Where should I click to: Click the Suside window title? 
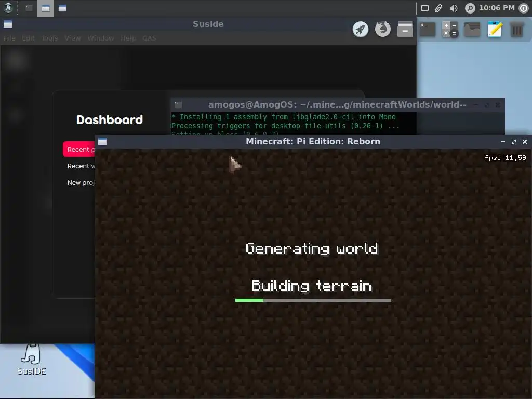(208, 24)
